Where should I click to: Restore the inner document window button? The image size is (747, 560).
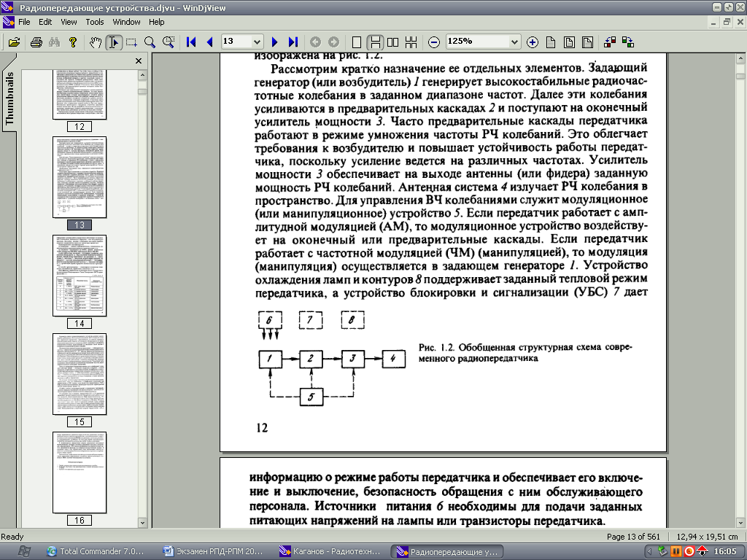coord(727,22)
